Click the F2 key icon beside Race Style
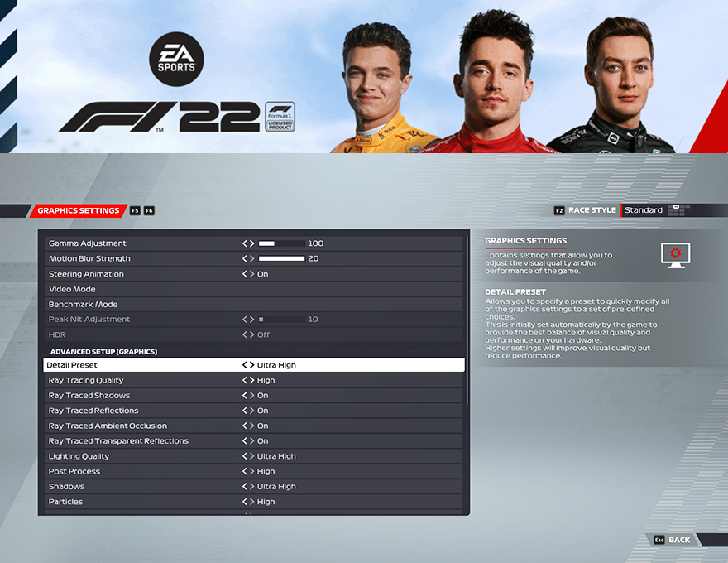Viewport: 728px width, 563px height. (x=559, y=210)
